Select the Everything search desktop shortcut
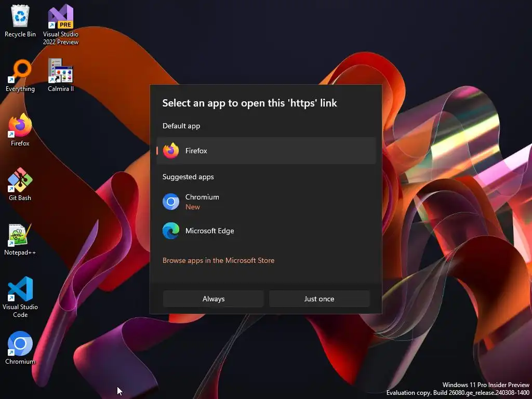532x399 pixels. coord(20,76)
